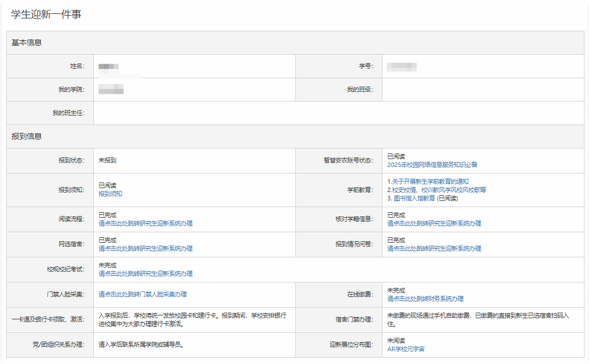589x364 pixels.
Task: Click the 报到信息 section header
Action: [27, 136]
